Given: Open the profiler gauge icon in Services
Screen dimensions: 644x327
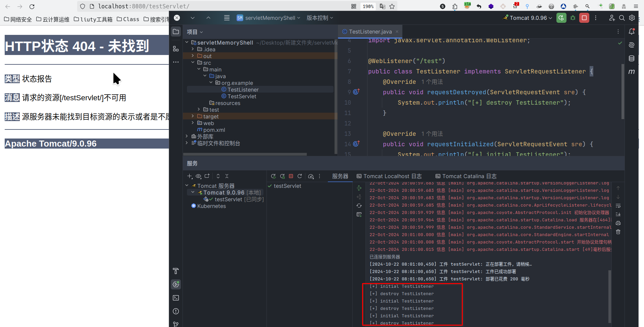Looking at the screenshot, I should [x=311, y=176].
